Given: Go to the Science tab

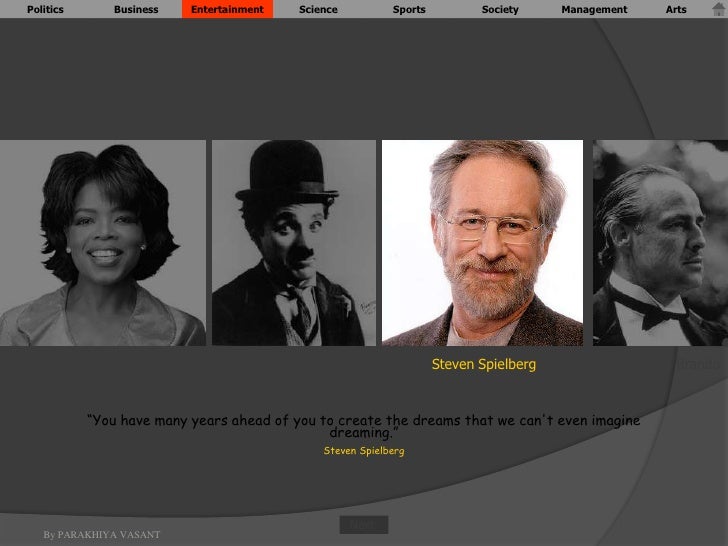Looking at the screenshot, I should coord(318,9).
